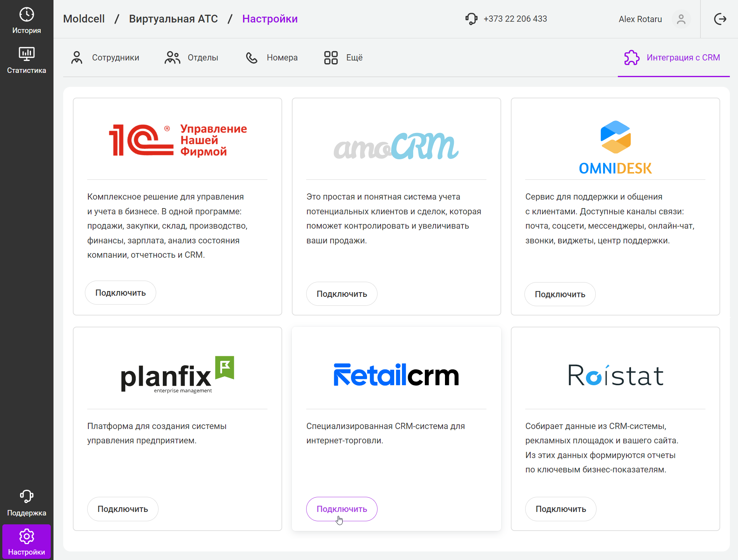Open История label in sidebar
Viewport: 738px width, 560px height.
click(26, 31)
